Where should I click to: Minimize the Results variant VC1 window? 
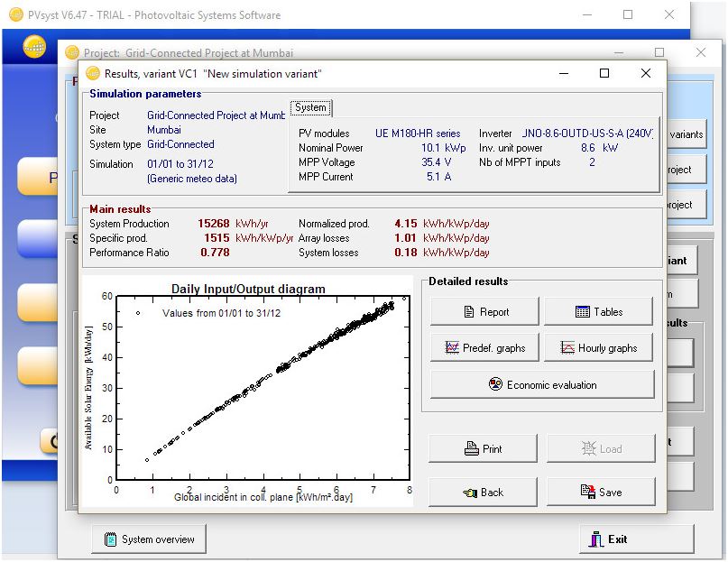coord(563,74)
